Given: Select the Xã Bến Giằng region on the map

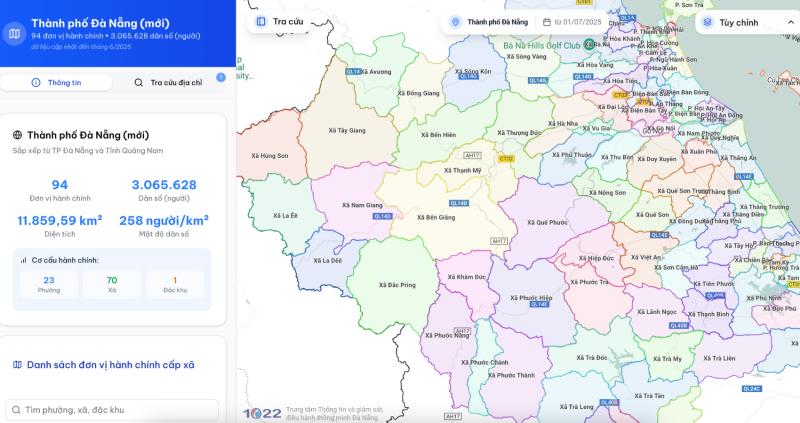Looking at the screenshot, I should [436, 217].
